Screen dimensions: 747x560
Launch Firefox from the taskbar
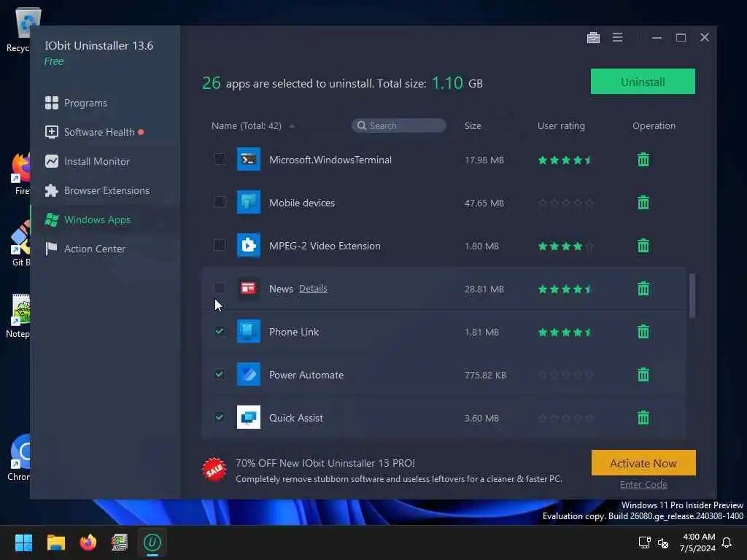click(88, 542)
